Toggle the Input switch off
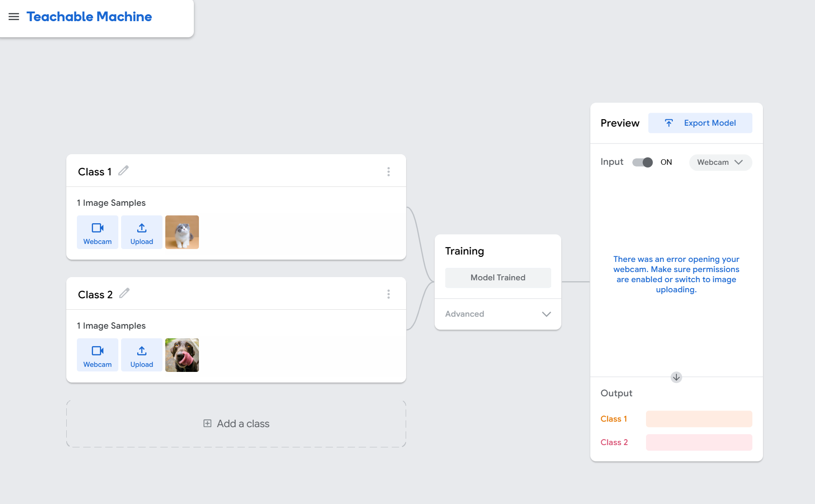This screenshot has width=815, height=504. 642,162
